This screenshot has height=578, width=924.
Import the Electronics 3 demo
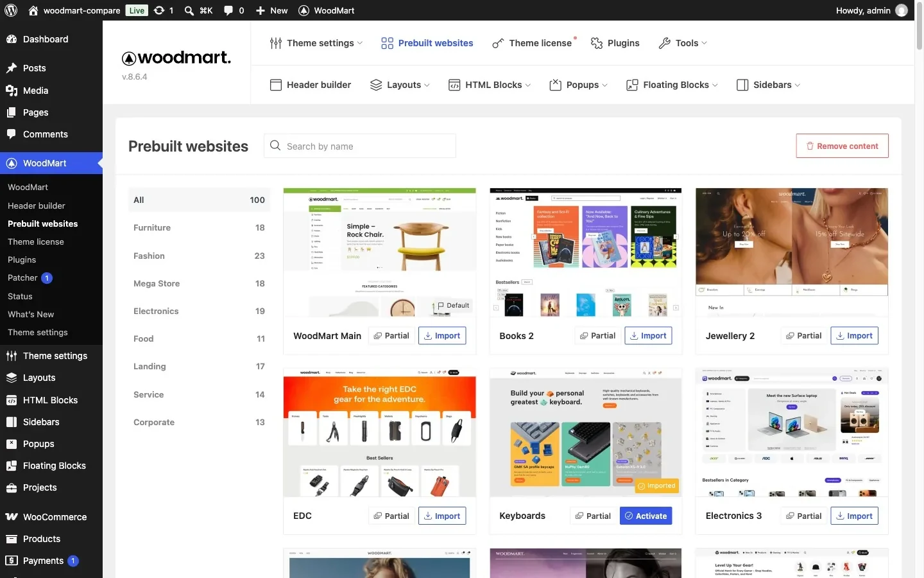coord(854,516)
